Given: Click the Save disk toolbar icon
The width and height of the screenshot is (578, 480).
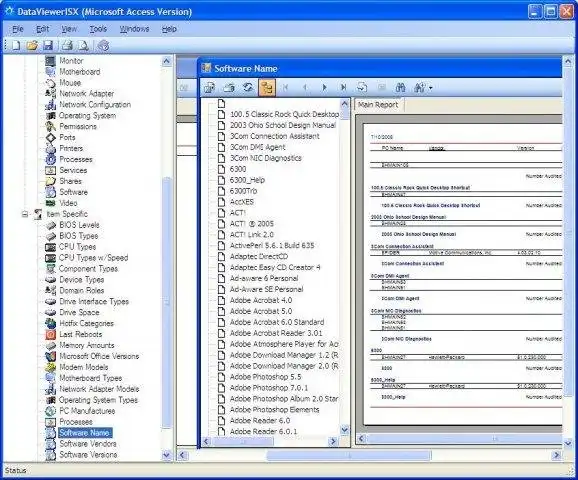Looking at the screenshot, I should point(48,45).
